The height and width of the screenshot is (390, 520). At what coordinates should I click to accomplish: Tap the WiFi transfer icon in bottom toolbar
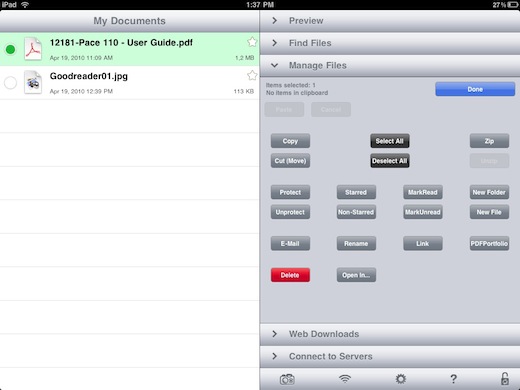[345, 378]
